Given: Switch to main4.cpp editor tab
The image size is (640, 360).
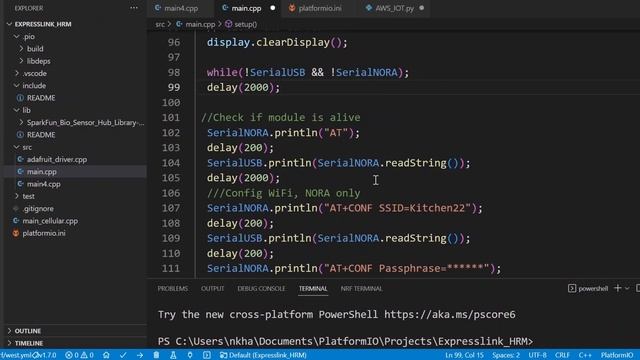Looking at the screenshot, I should click(181, 8).
